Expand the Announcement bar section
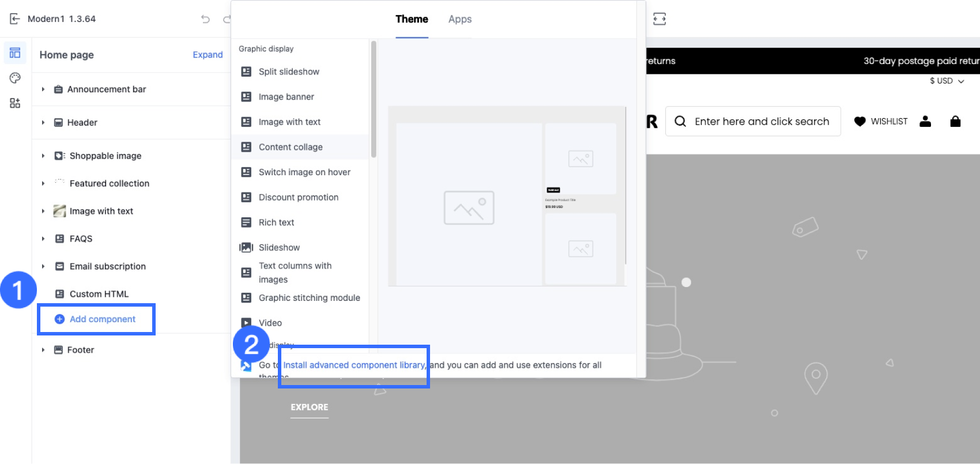This screenshot has height=464, width=980. [x=43, y=89]
